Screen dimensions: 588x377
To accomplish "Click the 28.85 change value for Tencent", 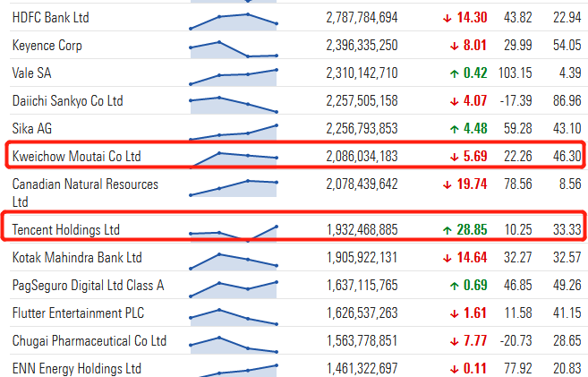I will tap(472, 230).
